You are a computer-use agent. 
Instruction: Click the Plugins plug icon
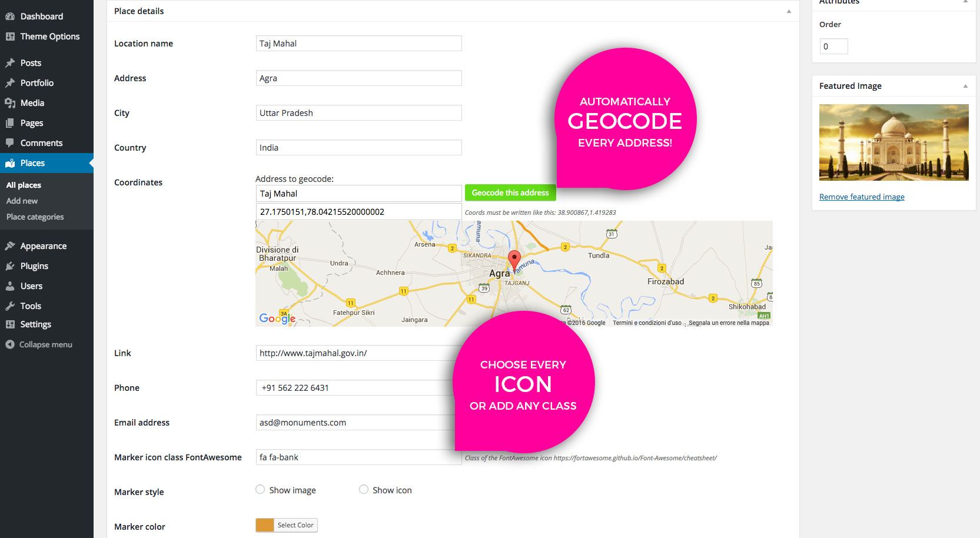tap(10, 266)
